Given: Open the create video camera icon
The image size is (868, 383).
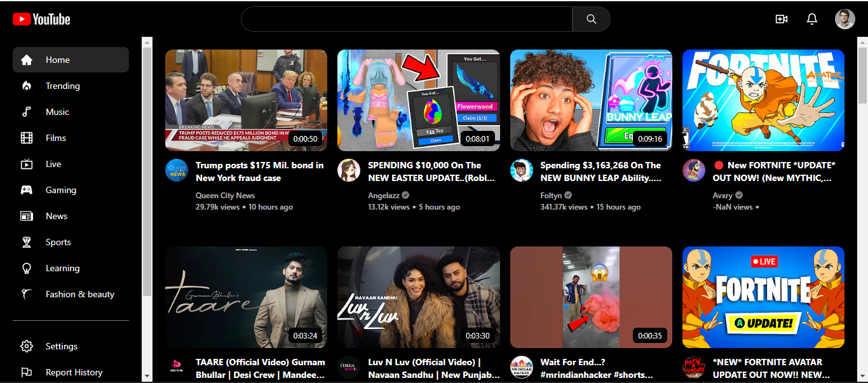Looking at the screenshot, I should click(x=782, y=19).
